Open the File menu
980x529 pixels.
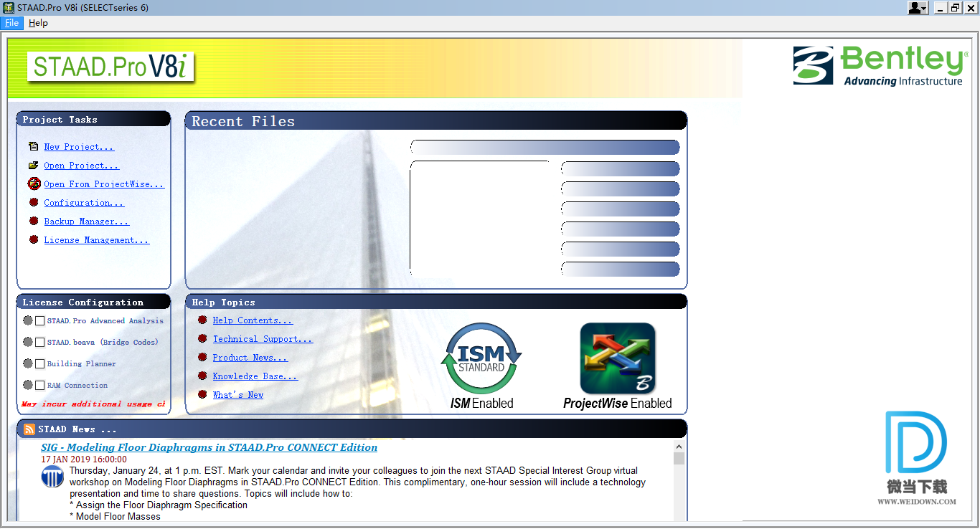coord(12,23)
